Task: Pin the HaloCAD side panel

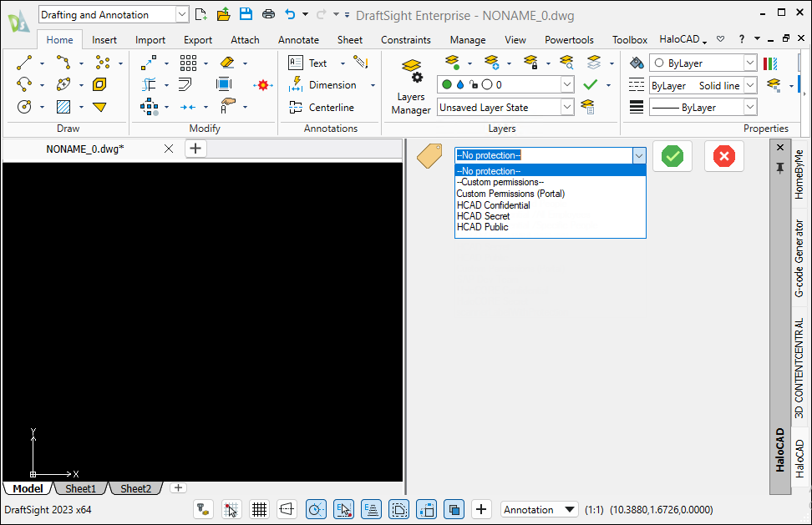Action: [x=780, y=168]
